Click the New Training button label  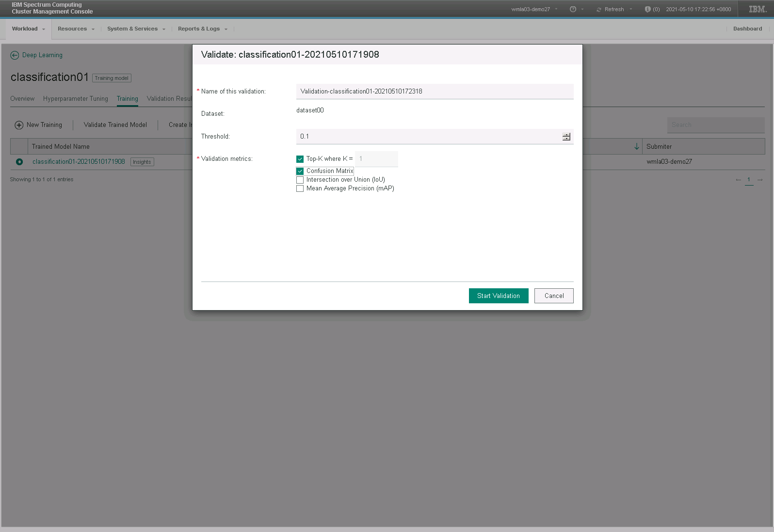(44, 125)
